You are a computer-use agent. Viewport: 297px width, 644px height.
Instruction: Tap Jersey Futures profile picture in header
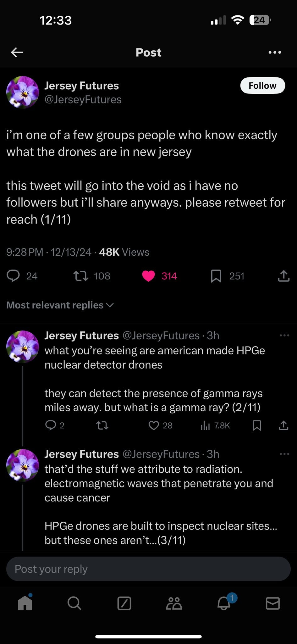[23, 92]
